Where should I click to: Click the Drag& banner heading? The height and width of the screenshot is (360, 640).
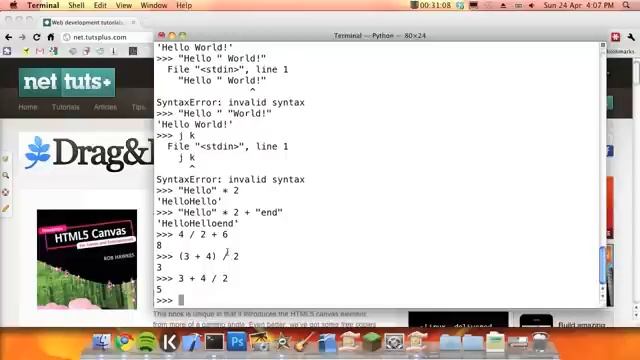click(103, 154)
